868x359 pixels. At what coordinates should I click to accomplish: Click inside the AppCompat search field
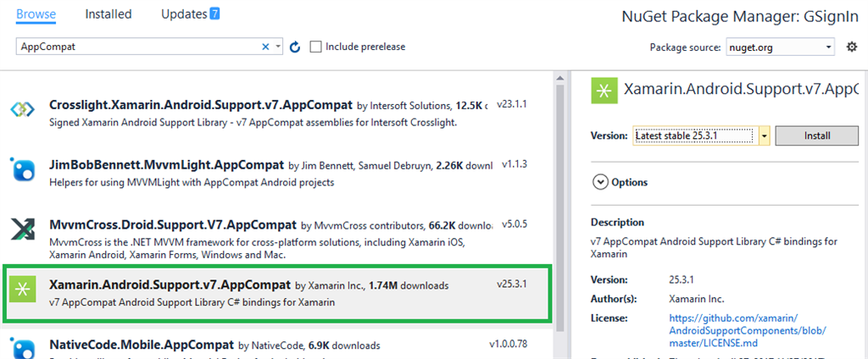coord(136,47)
